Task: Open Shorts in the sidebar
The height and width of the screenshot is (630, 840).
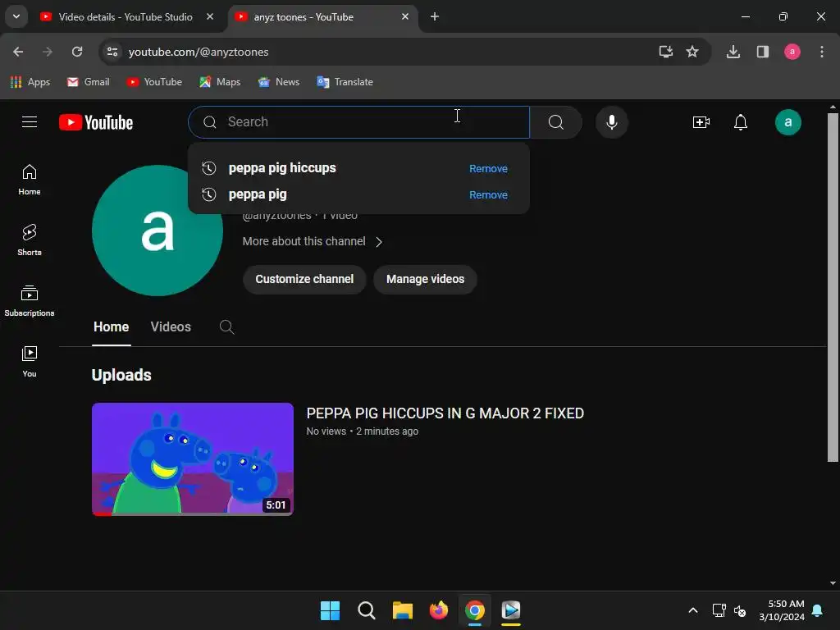Action: pos(30,240)
